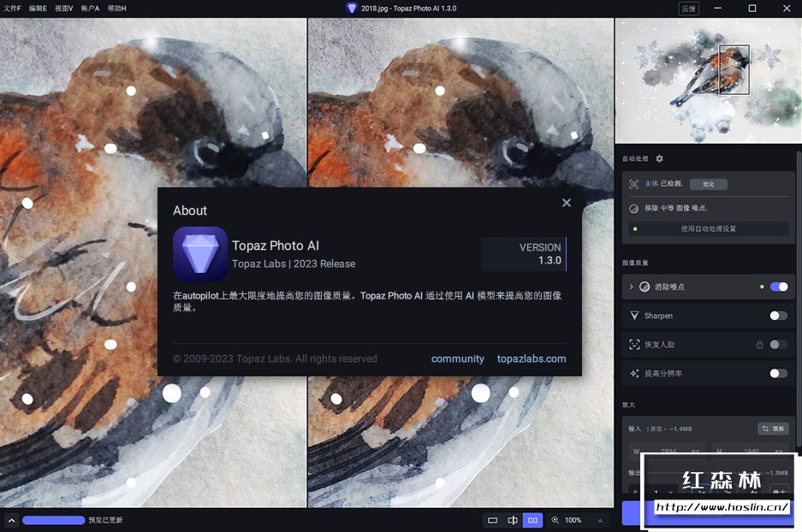Click the 预览已更新 status text
The height and width of the screenshot is (532, 802).
(x=105, y=520)
